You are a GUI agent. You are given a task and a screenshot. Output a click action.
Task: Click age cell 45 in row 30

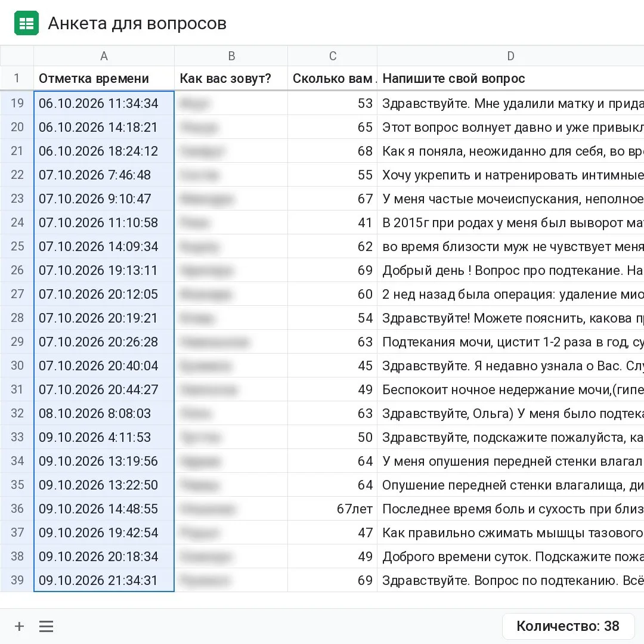coord(333,365)
